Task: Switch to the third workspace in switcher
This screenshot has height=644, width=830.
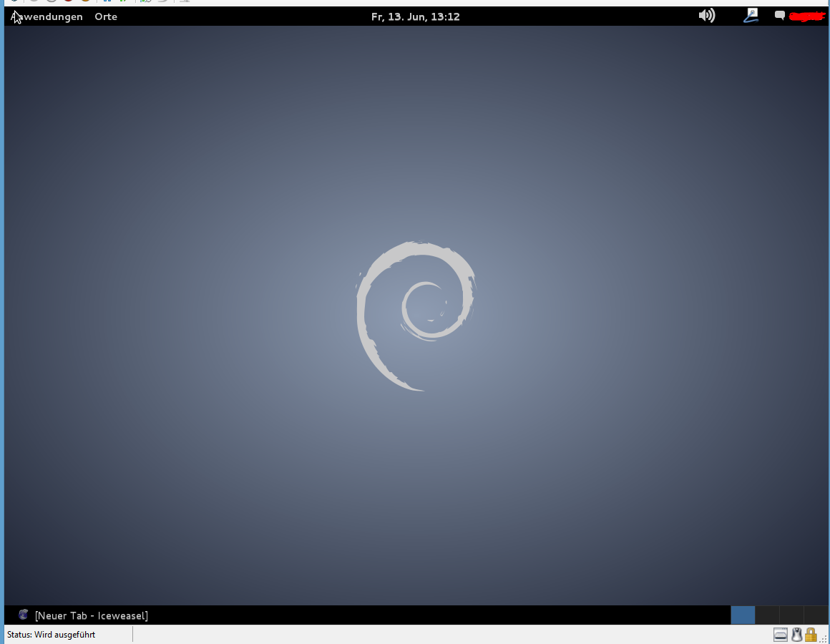Action: pyautogui.click(x=791, y=615)
